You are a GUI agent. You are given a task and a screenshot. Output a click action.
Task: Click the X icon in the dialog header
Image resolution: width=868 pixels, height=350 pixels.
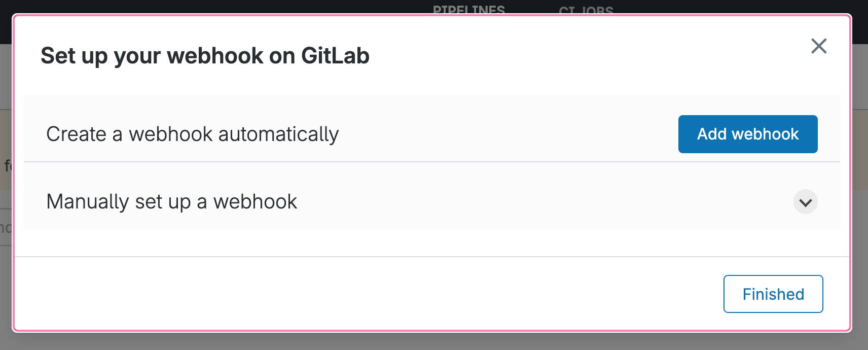(819, 46)
